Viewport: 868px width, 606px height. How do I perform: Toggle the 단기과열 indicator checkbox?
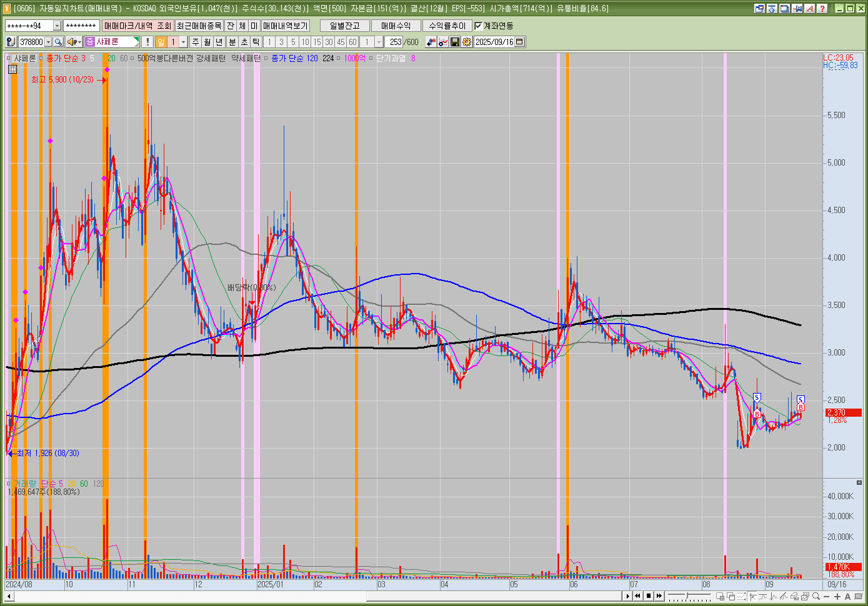(x=371, y=58)
